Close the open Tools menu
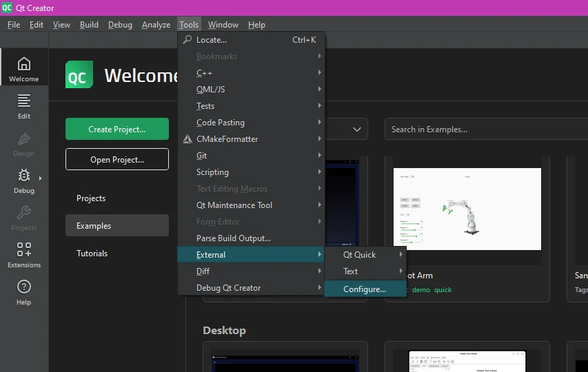The width and height of the screenshot is (588, 372). (x=189, y=25)
